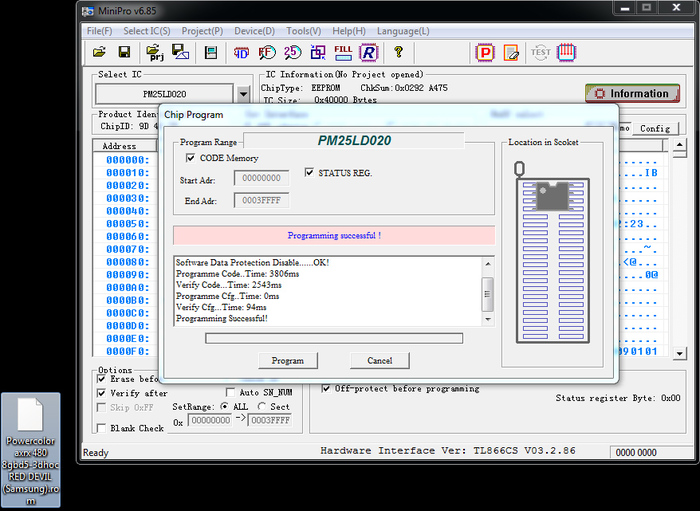Click the hex view scrollbar up arrow
This screenshot has height=511, width=700.
679,145
